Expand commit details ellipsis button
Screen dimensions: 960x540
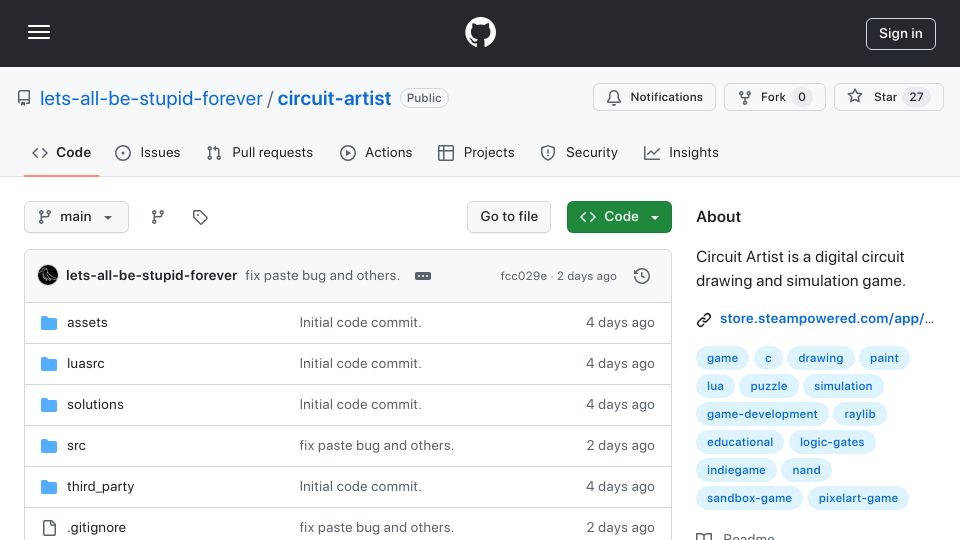click(x=423, y=276)
